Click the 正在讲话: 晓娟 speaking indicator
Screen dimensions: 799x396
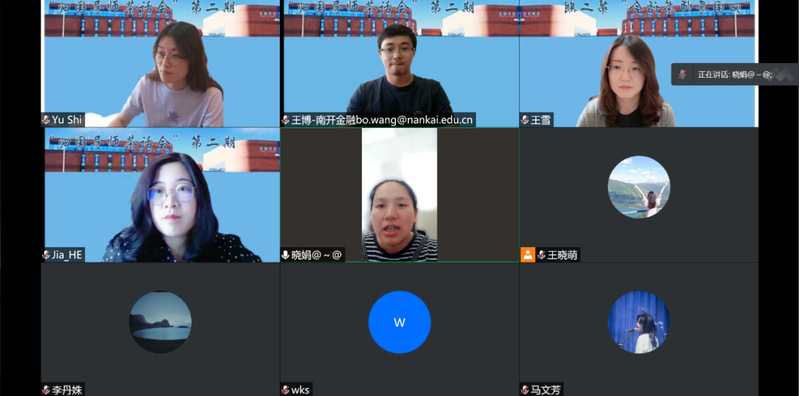735,74
